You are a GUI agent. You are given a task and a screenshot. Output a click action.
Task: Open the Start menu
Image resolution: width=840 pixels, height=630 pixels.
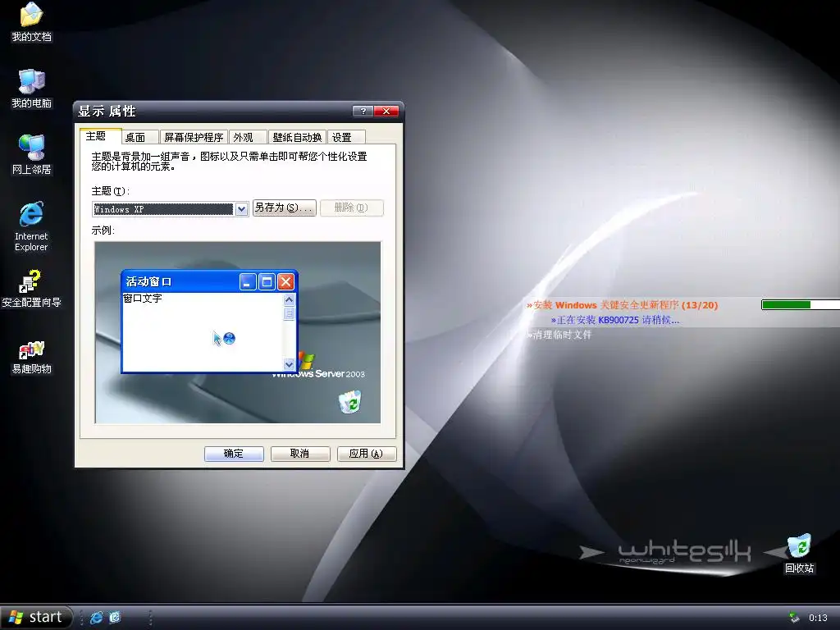click(x=36, y=617)
